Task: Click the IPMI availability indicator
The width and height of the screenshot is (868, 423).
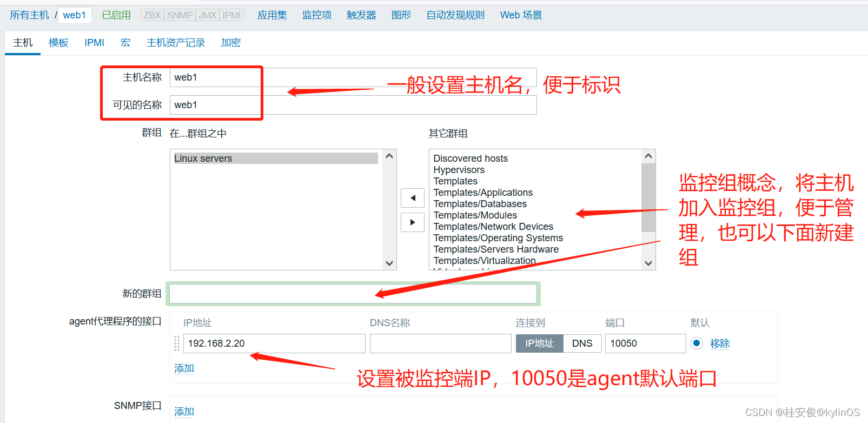Action: coord(231,15)
